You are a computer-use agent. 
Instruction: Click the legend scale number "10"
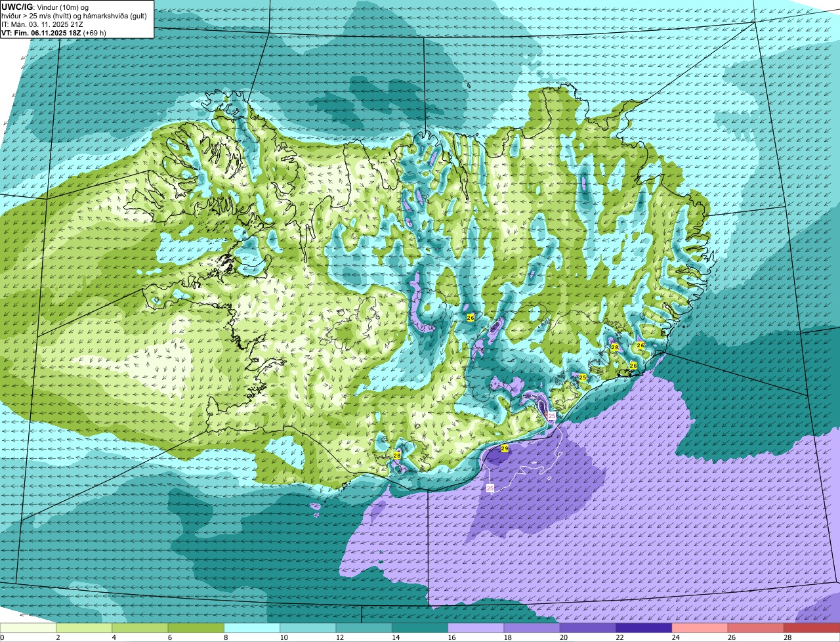[283, 637]
